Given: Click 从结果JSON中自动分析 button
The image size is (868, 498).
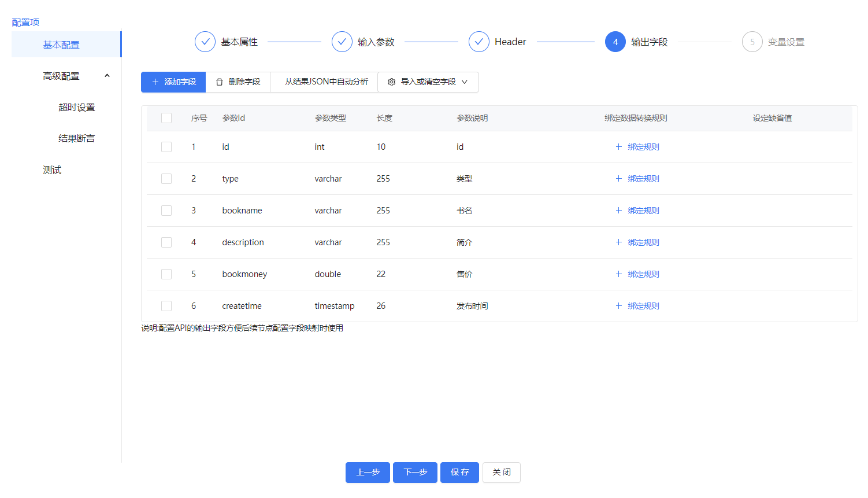Looking at the screenshot, I should (x=324, y=82).
